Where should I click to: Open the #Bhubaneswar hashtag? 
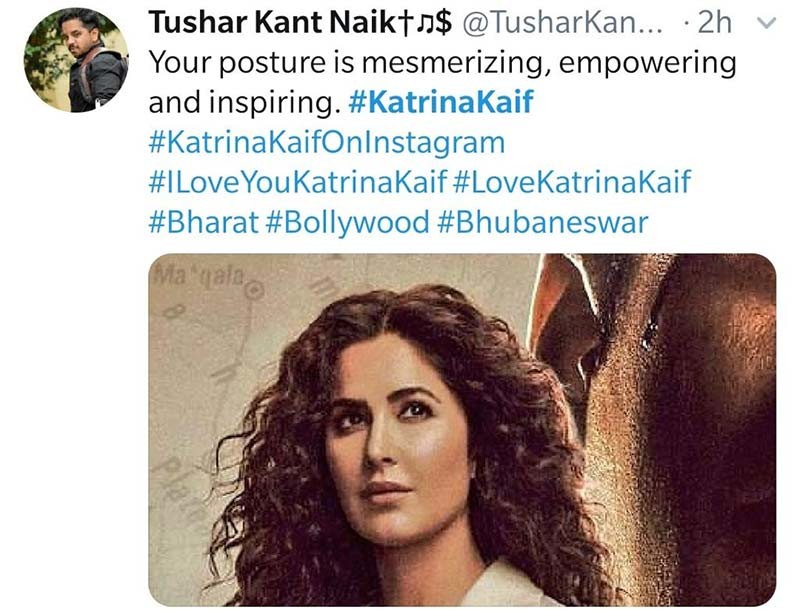pyautogui.click(x=542, y=222)
